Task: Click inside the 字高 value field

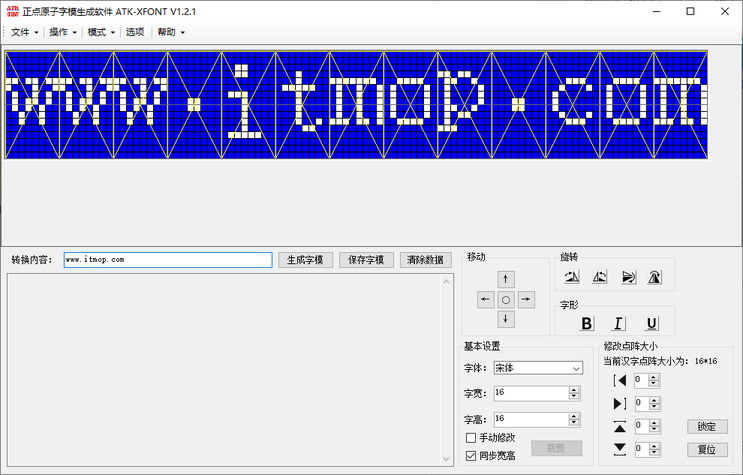Action: 531,419
